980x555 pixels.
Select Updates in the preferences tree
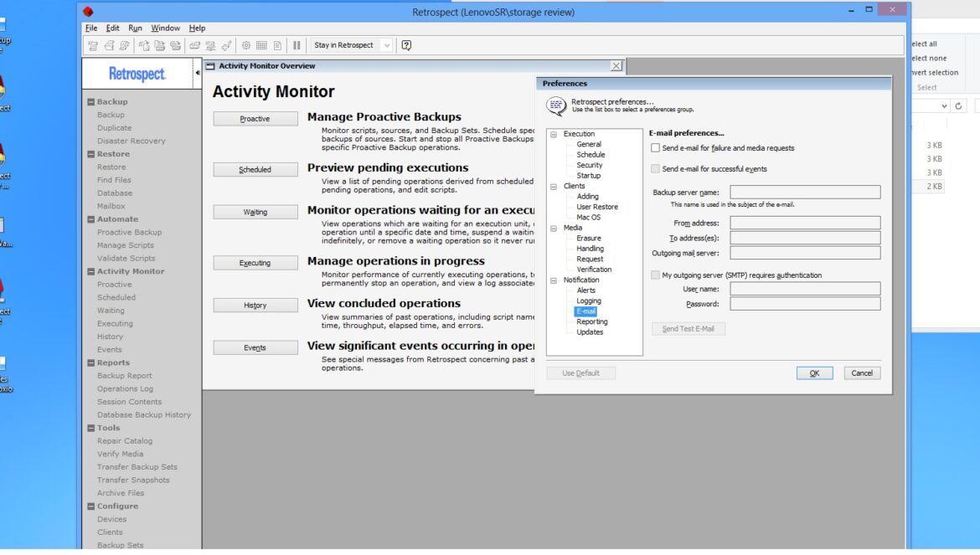coord(590,332)
